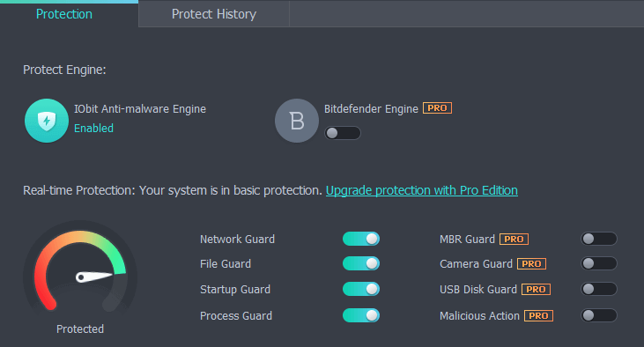Enable the MBR Guard toggle
The width and height of the screenshot is (644, 347).
pos(599,239)
